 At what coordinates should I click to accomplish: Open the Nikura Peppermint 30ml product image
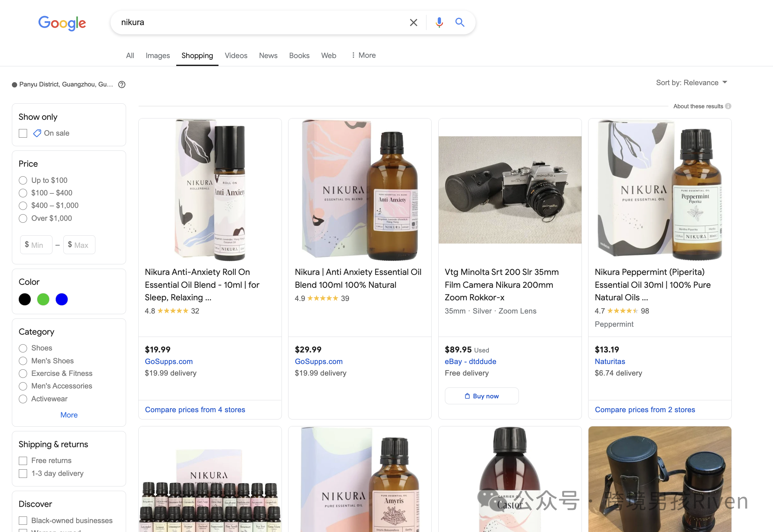click(x=660, y=190)
